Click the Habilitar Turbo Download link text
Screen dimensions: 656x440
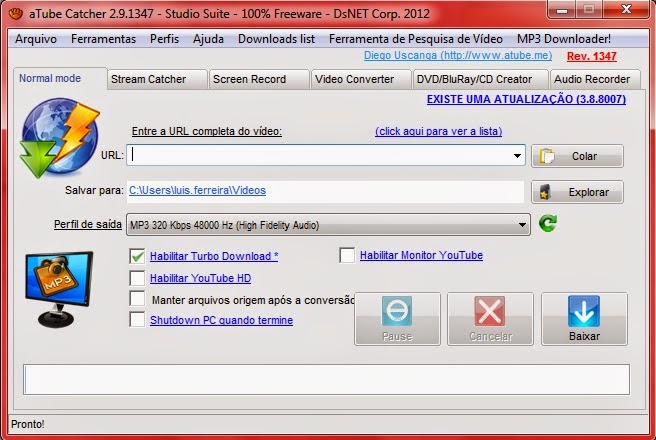click(x=214, y=256)
